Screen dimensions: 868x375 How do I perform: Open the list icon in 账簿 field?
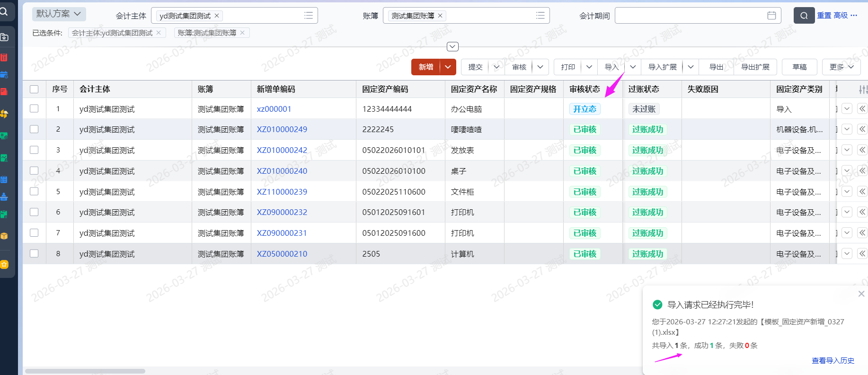[540, 16]
